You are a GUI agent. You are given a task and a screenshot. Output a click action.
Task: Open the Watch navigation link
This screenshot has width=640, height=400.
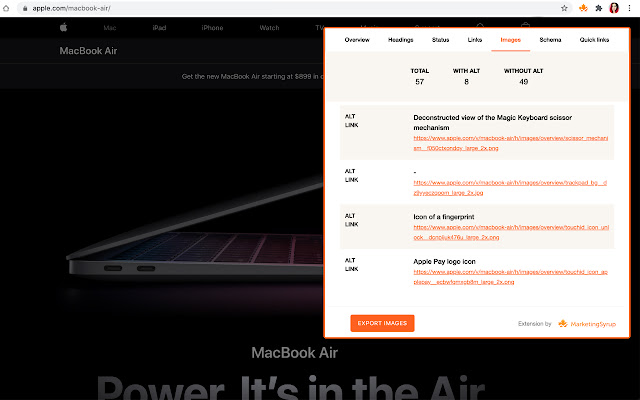[269, 28]
